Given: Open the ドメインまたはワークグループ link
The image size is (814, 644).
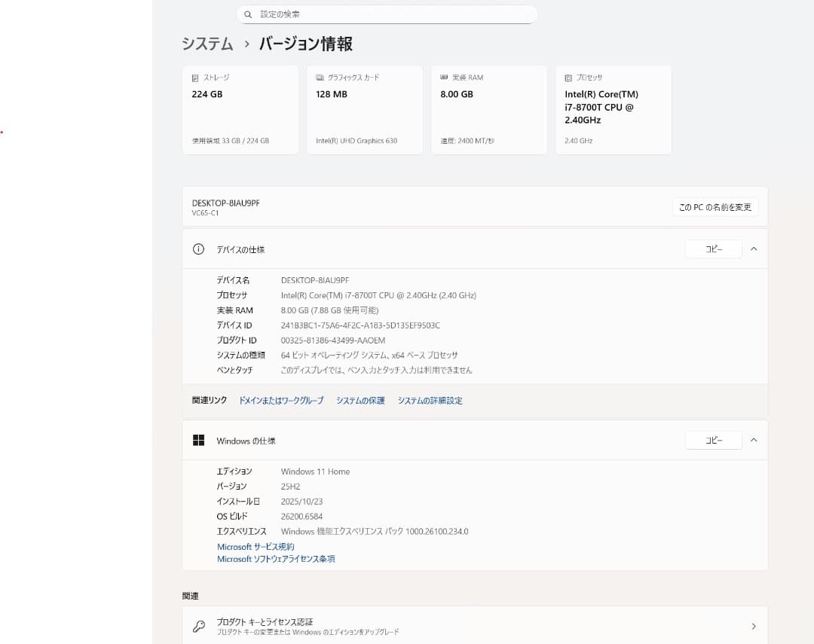Looking at the screenshot, I should (x=280, y=400).
